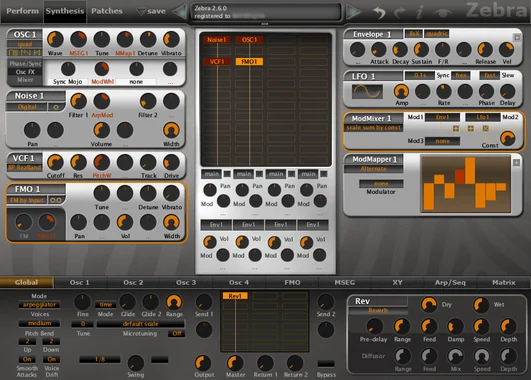Click the FMO 1 Vol knob
Screen dimensions: 531x380
click(x=125, y=222)
